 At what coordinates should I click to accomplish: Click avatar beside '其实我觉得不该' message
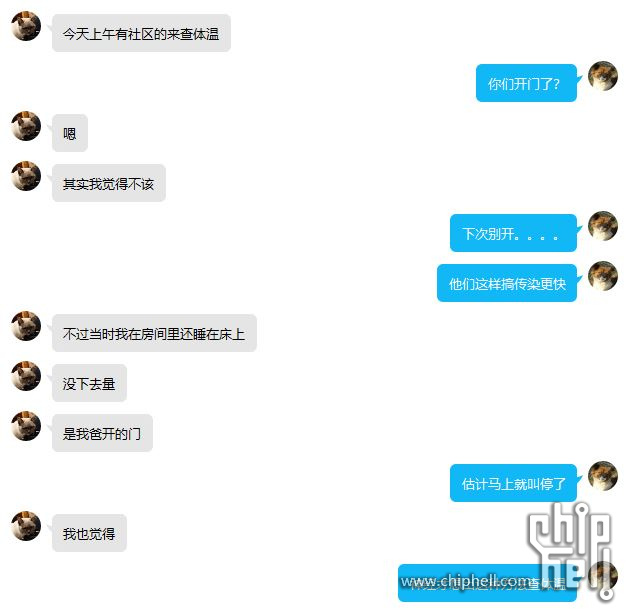(26, 176)
